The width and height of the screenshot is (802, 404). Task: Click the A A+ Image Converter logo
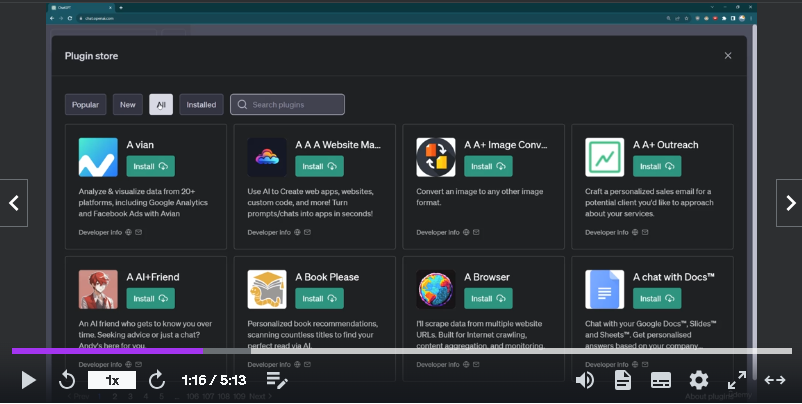[436, 157]
